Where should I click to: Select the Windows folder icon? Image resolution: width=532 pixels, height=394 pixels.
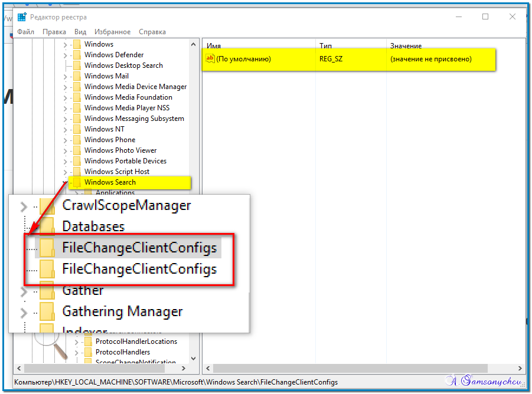77,44
